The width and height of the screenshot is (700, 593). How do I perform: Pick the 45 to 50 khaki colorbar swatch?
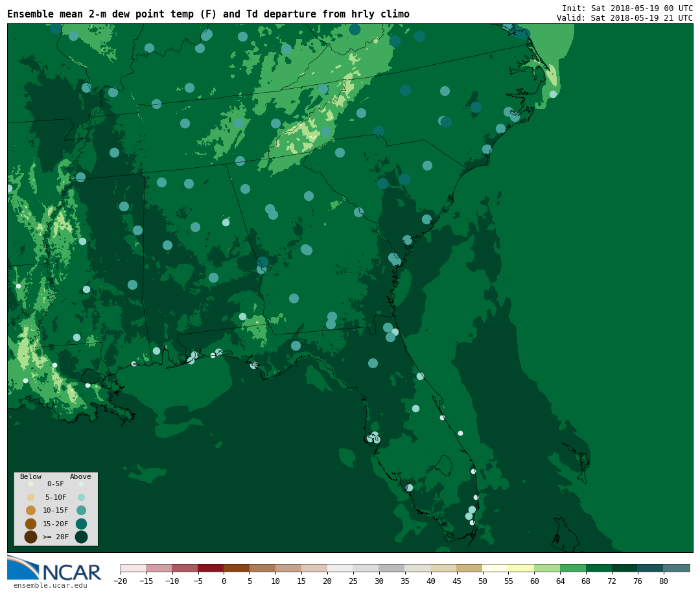[470, 568]
